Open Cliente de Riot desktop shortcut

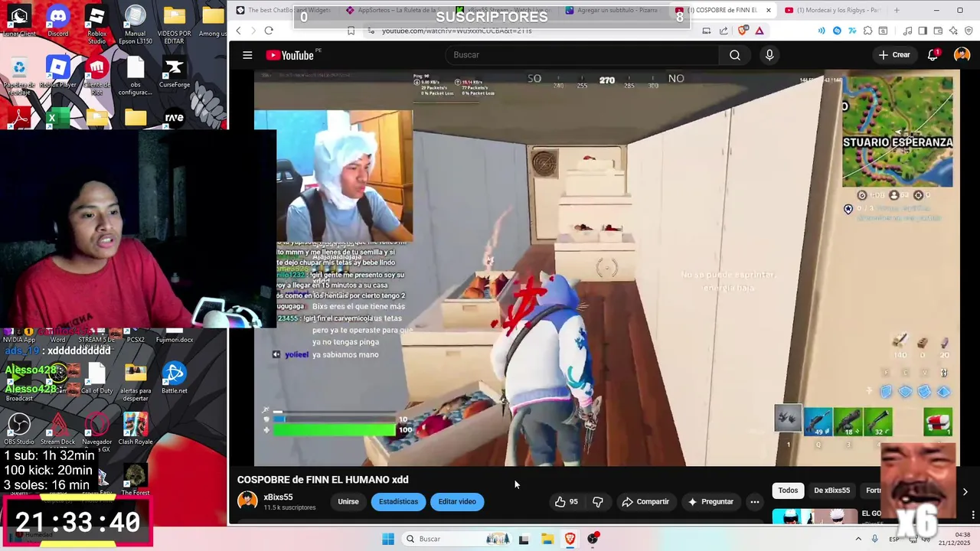pos(96,74)
